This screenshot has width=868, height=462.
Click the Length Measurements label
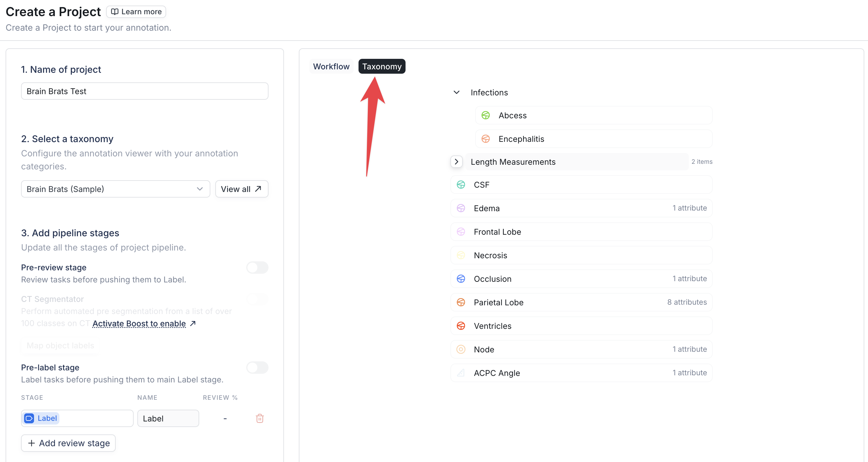tap(513, 162)
